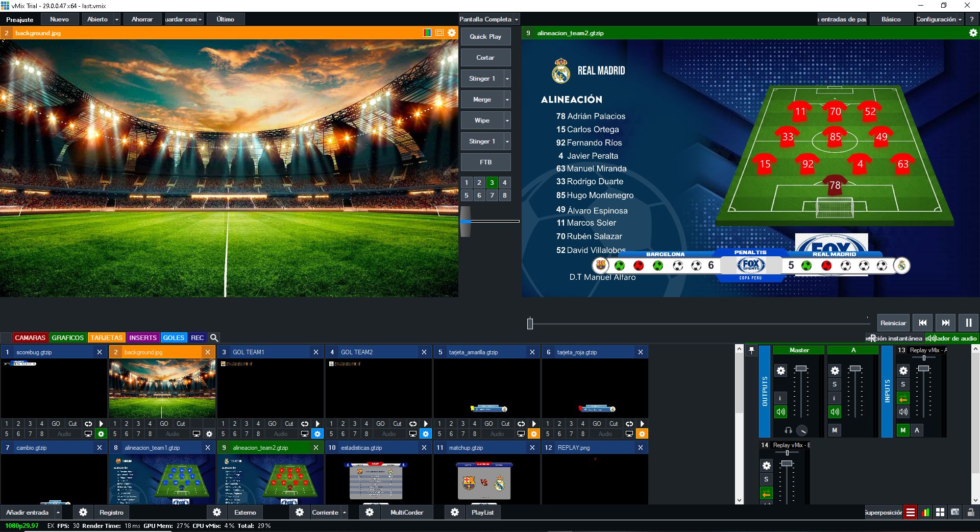980x532 pixels.
Task: Click Master volume fader
Action: [801, 369]
